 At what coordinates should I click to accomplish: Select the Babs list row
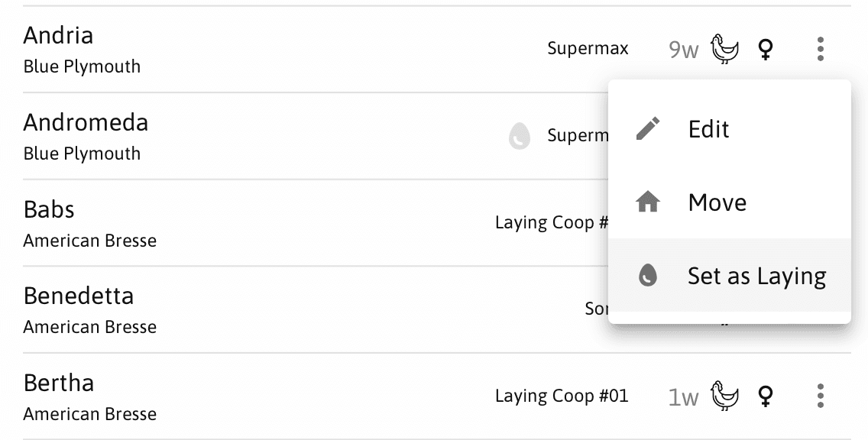(316, 222)
